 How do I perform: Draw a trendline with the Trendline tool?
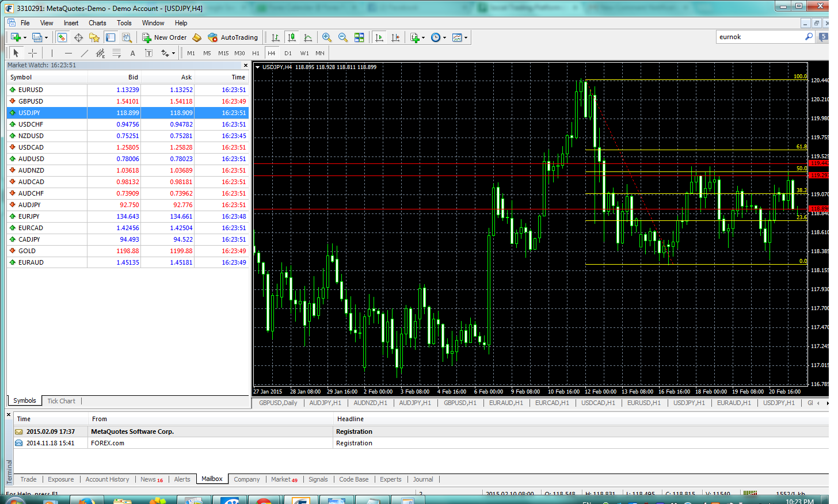[85, 53]
